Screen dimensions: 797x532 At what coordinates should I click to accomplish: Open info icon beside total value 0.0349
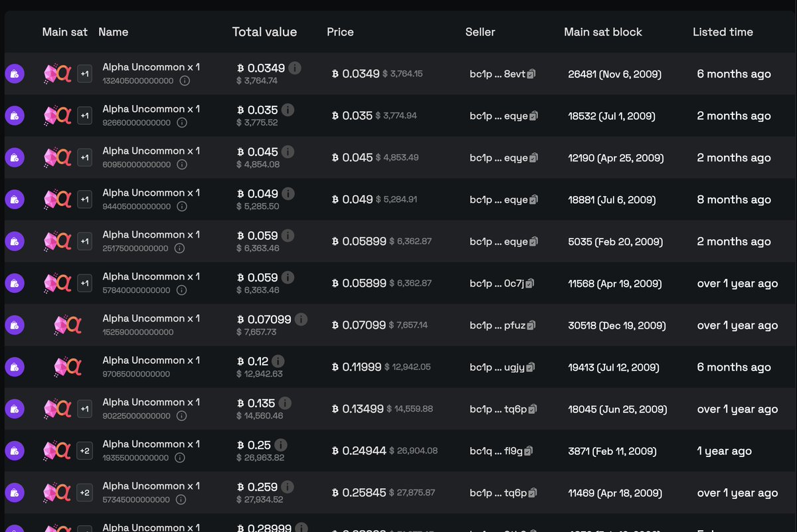tap(295, 68)
